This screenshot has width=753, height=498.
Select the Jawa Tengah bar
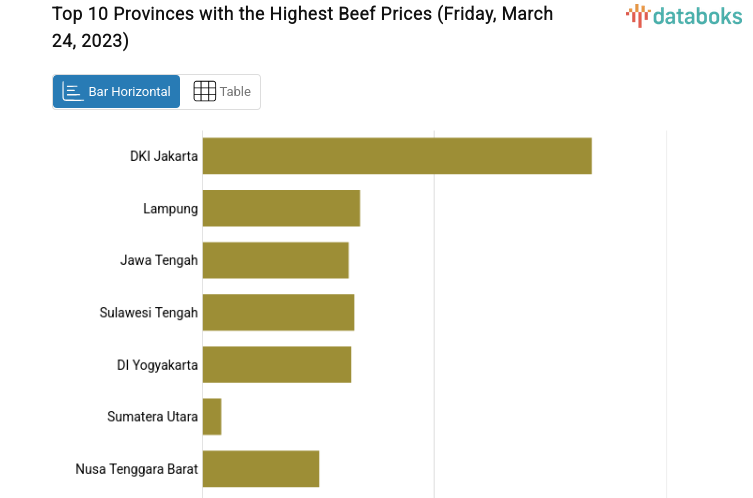275,260
